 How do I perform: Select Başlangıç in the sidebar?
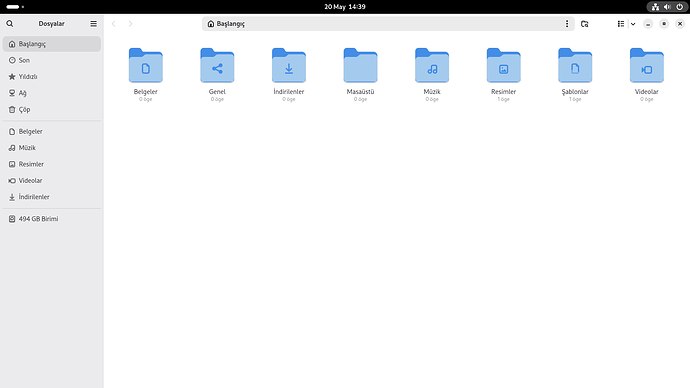click(x=52, y=44)
